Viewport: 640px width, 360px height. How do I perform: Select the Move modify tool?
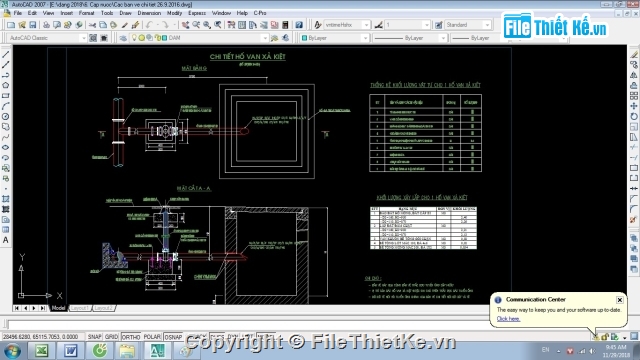[x=634, y=106]
